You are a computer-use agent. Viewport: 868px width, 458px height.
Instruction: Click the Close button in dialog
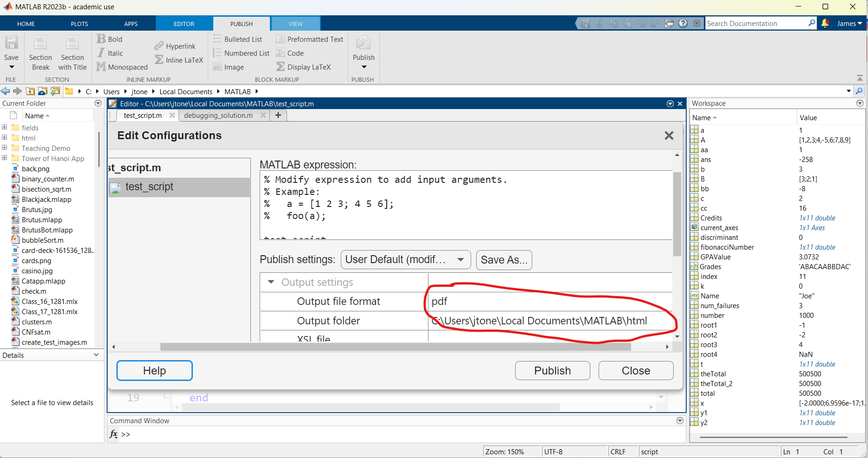[636, 370]
